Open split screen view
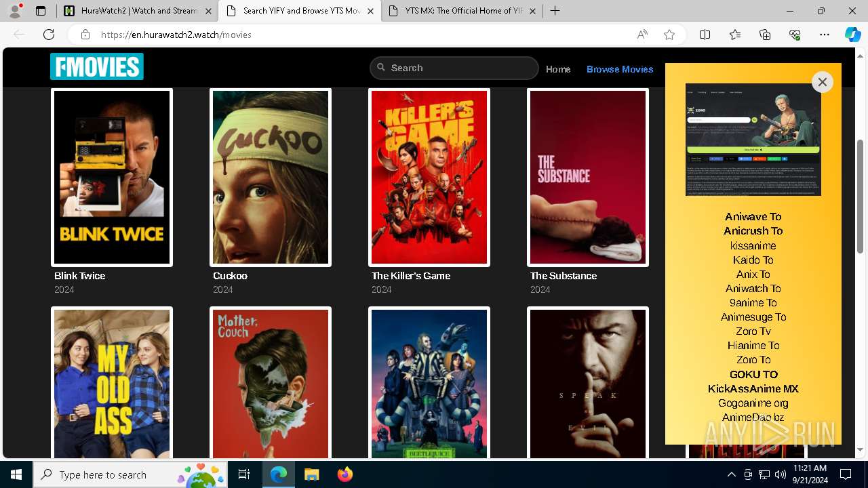The height and width of the screenshot is (488, 868). (x=705, y=35)
